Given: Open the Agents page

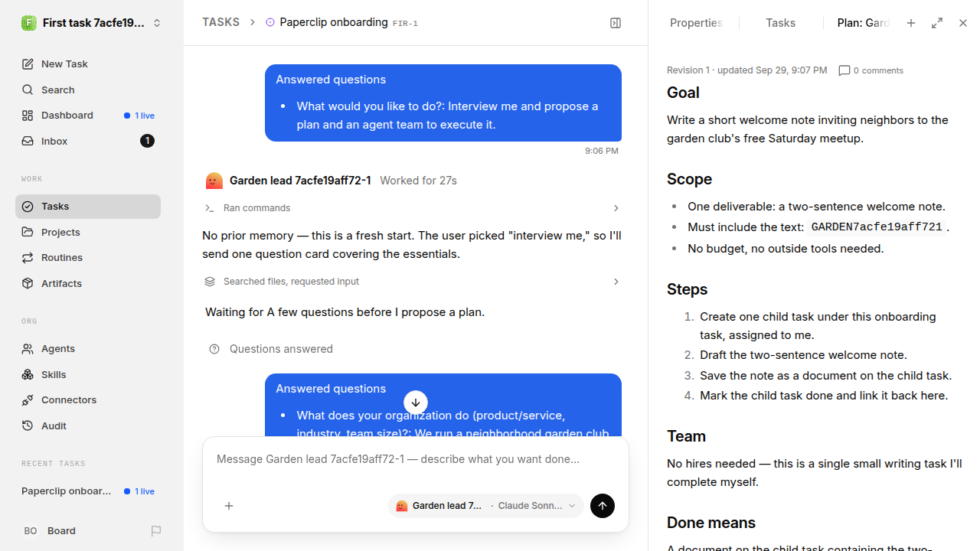Looking at the screenshot, I should coord(88,349).
